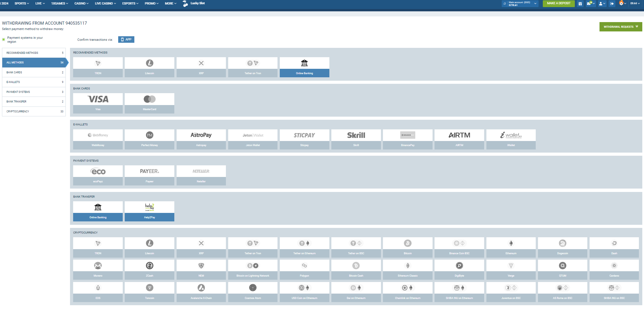The width and height of the screenshot is (644, 312).
Task: Select the Visa bank card method
Action: click(98, 103)
